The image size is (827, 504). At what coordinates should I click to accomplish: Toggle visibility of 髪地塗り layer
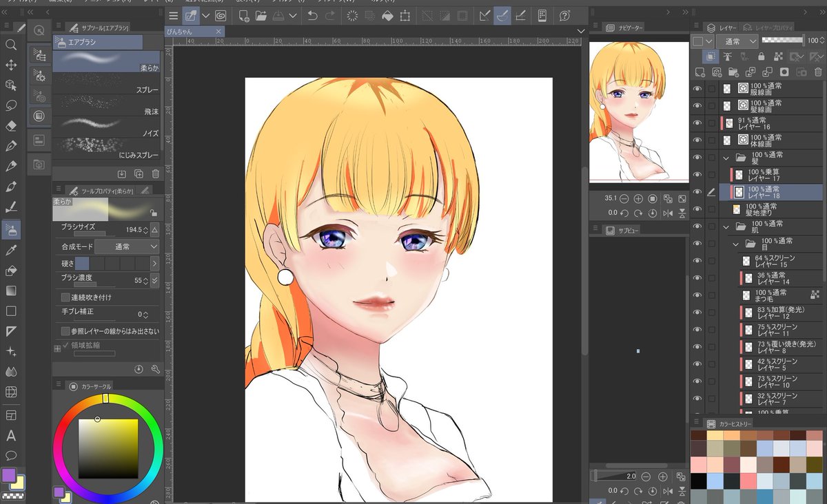(697, 209)
